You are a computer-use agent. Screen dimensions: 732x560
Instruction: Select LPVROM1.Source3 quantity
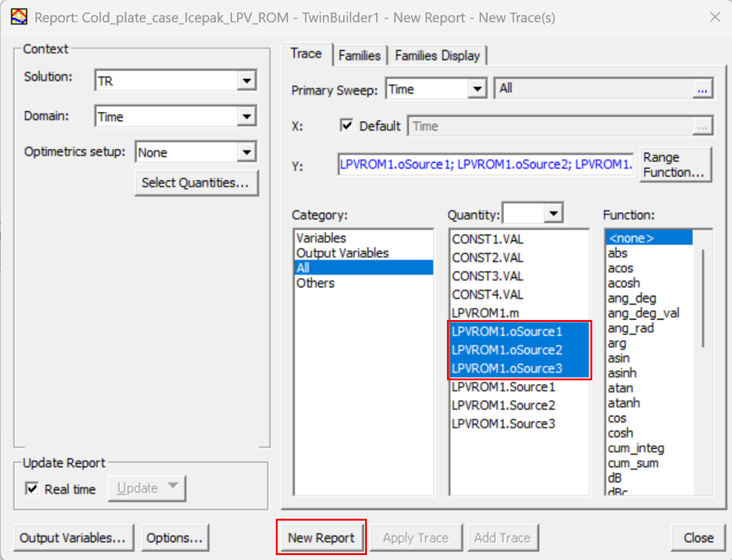tap(519, 424)
